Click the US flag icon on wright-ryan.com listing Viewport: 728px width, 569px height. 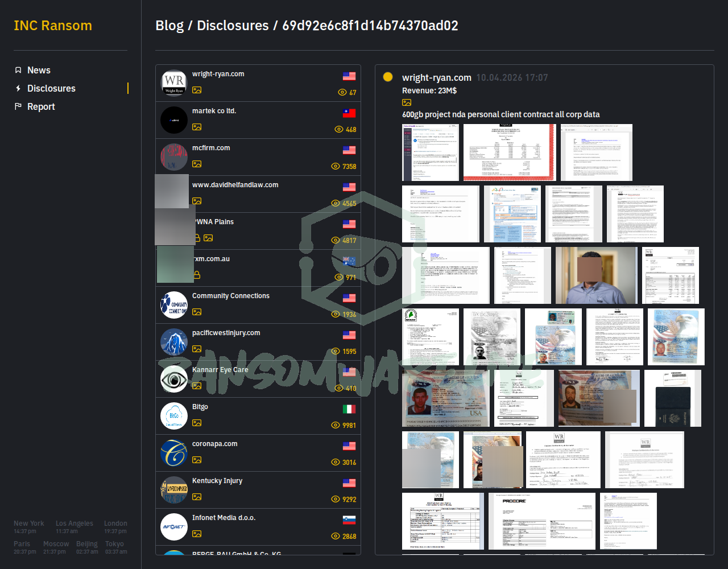point(349,76)
